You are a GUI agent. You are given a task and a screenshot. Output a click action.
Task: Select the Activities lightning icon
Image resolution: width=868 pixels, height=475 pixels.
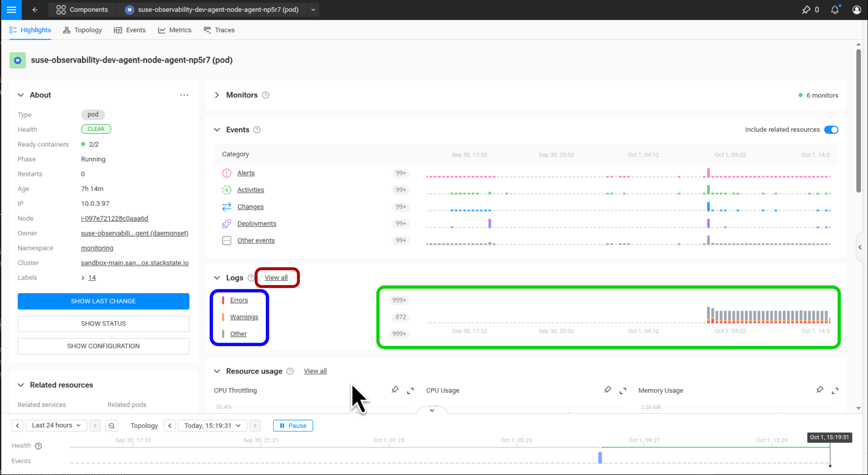(227, 190)
